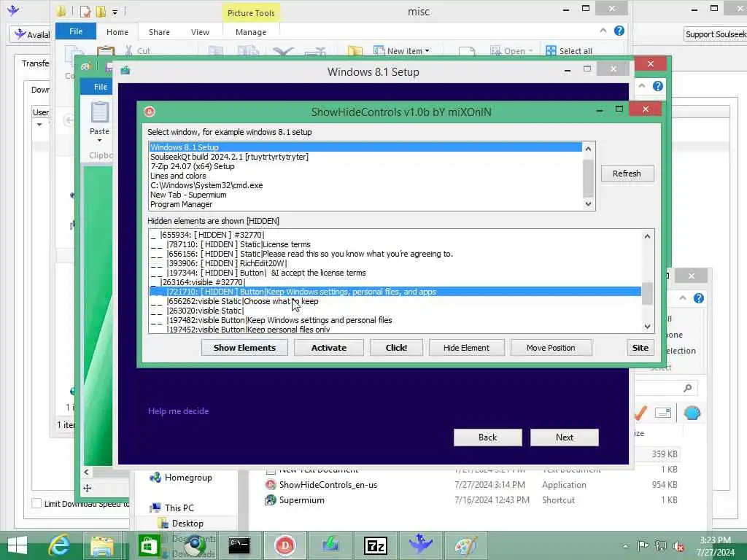The width and height of the screenshot is (747, 560).
Task: Click the Supermium shortcut file icon
Action: 271,500
